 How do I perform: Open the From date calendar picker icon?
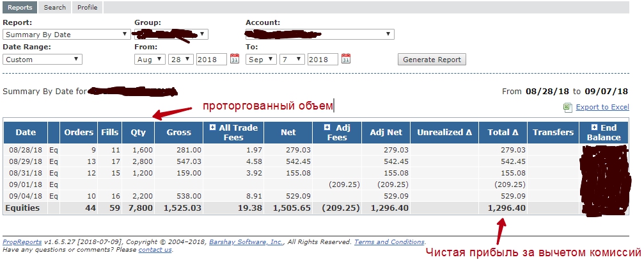[234, 59]
